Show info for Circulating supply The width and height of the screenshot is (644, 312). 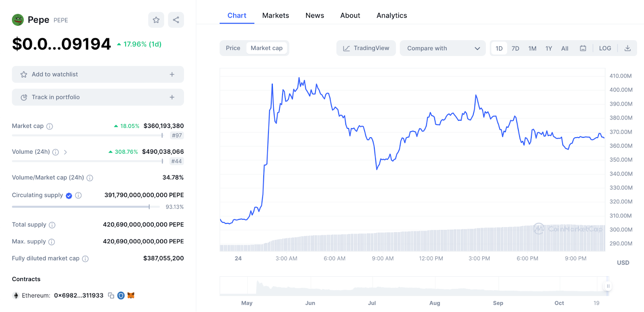tap(78, 195)
